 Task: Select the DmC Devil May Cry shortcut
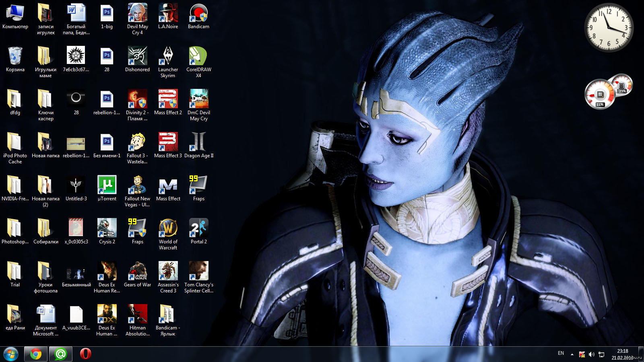(x=199, y=105)
